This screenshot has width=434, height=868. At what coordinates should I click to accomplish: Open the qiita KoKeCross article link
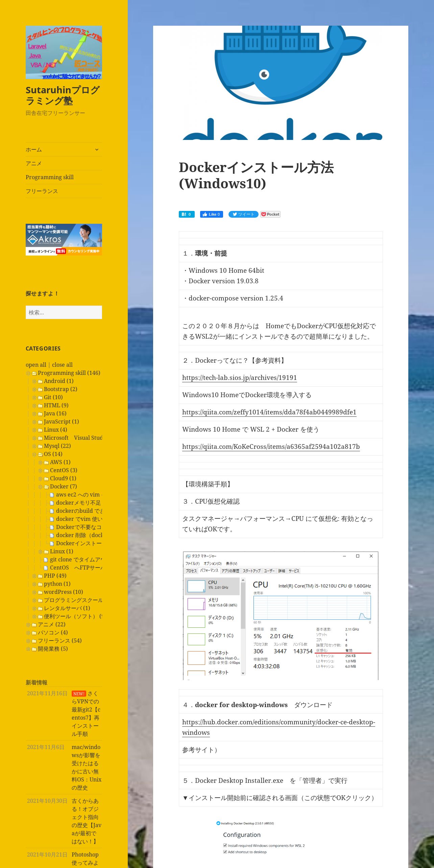point(271,447)
